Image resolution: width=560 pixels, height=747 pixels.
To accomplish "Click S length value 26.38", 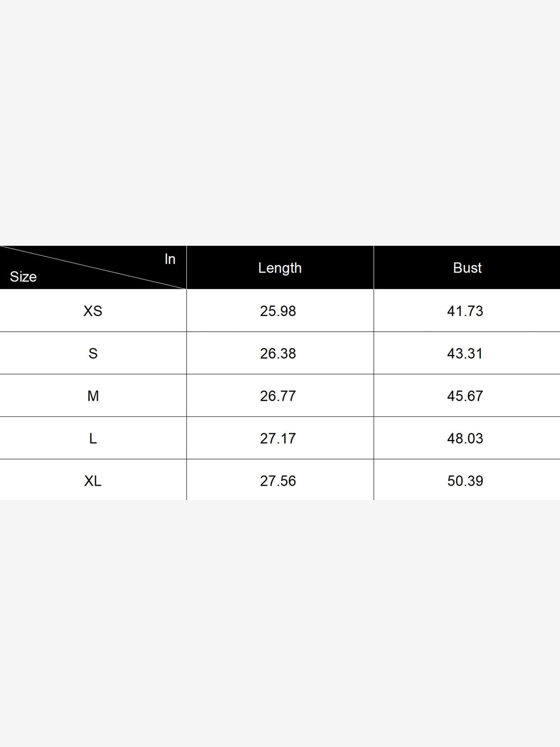I will [278, 354].
